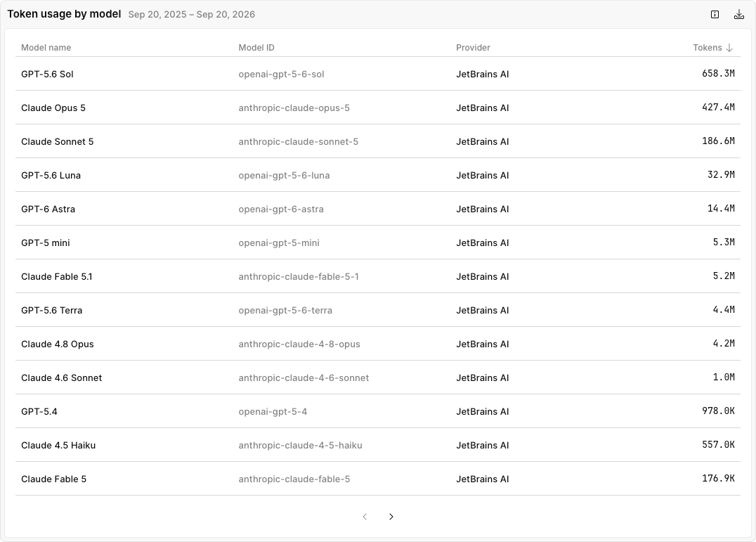
Task: Click the info icon in the header
Action: pos(715,15)
